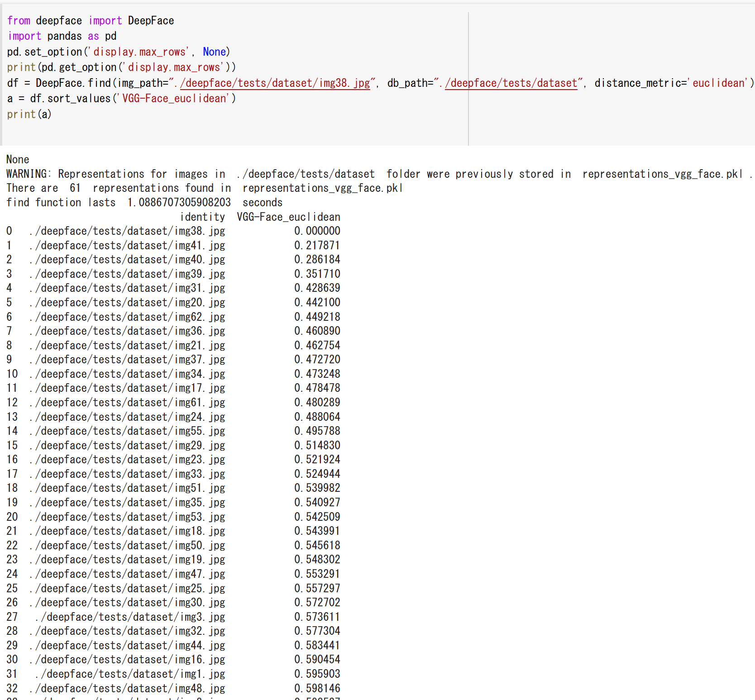Click the distance value 0.480289
Viewport: 755px width, 700px height.
[317, 403]
